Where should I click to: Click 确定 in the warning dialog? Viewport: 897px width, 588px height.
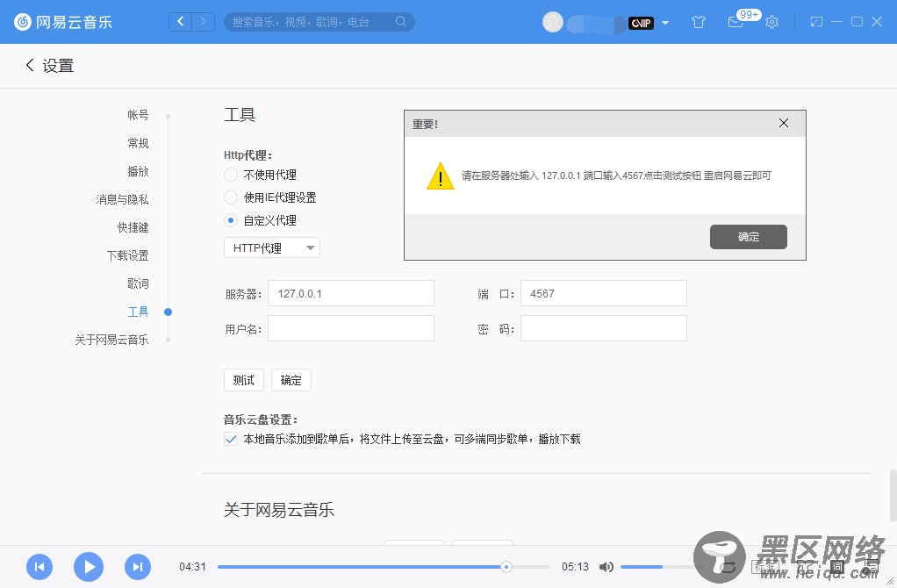[749, 237]
